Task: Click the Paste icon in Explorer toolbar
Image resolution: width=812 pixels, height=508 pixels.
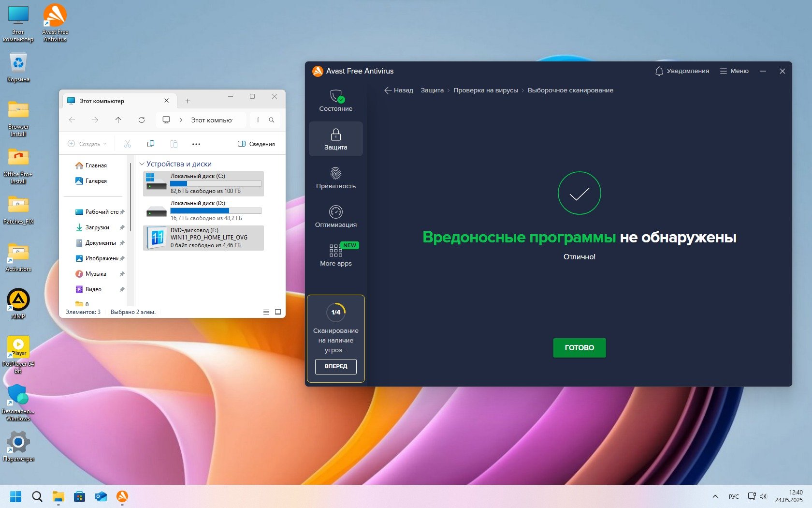Action: pos(174,144)
